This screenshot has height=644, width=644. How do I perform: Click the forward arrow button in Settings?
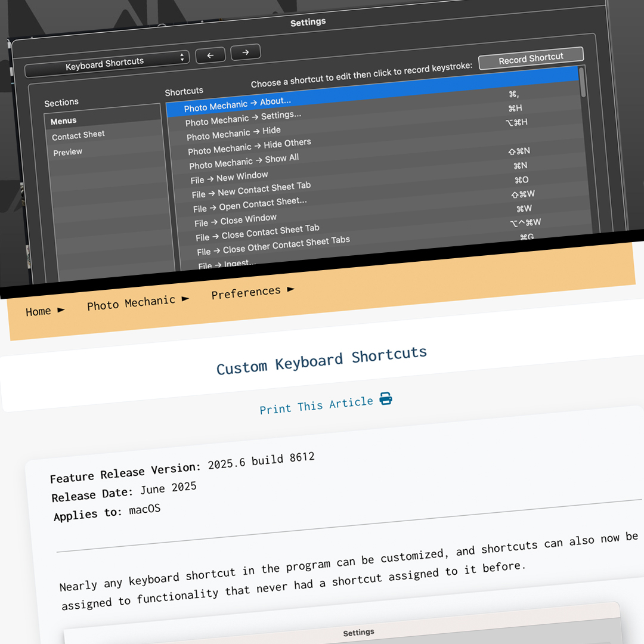pyautogui.click(x=245, y=52)
